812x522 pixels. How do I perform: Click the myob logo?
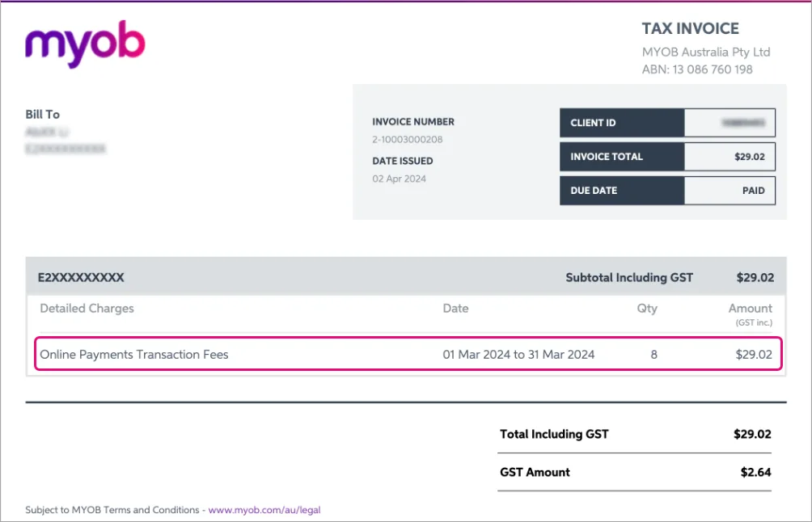click(85, 44)
